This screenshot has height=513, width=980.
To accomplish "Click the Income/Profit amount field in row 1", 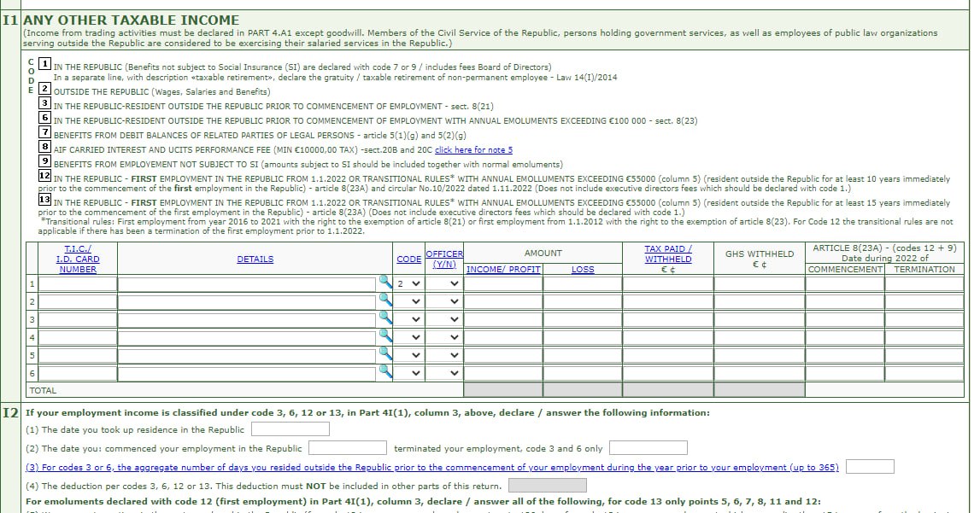I will coord(503,284).
